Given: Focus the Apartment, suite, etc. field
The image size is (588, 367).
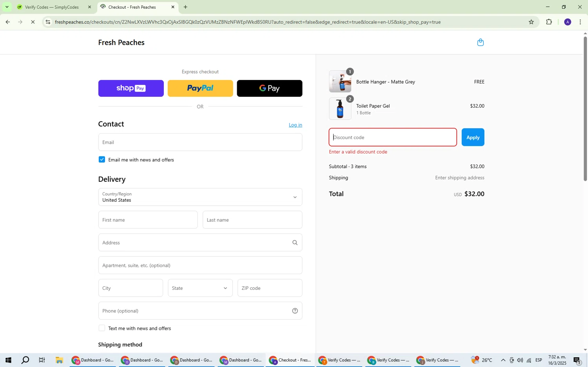Looking at the screenshot, I should coord(200,266).
